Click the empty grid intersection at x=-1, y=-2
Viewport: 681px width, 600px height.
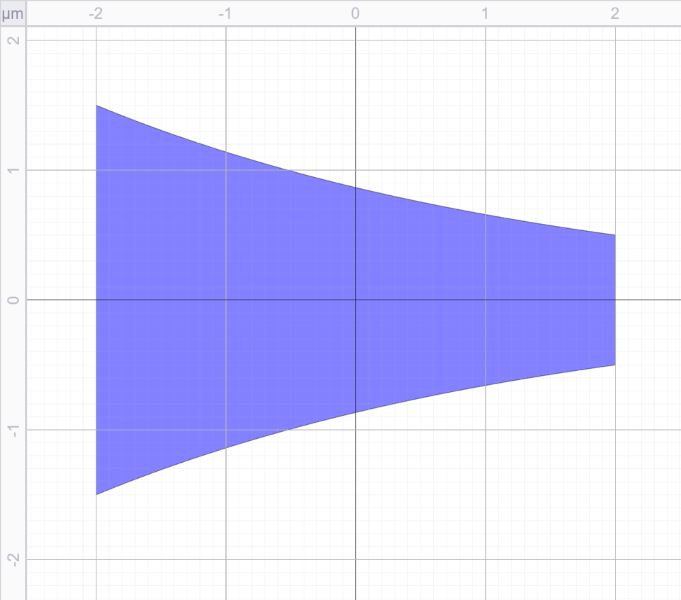coord(226,559)
